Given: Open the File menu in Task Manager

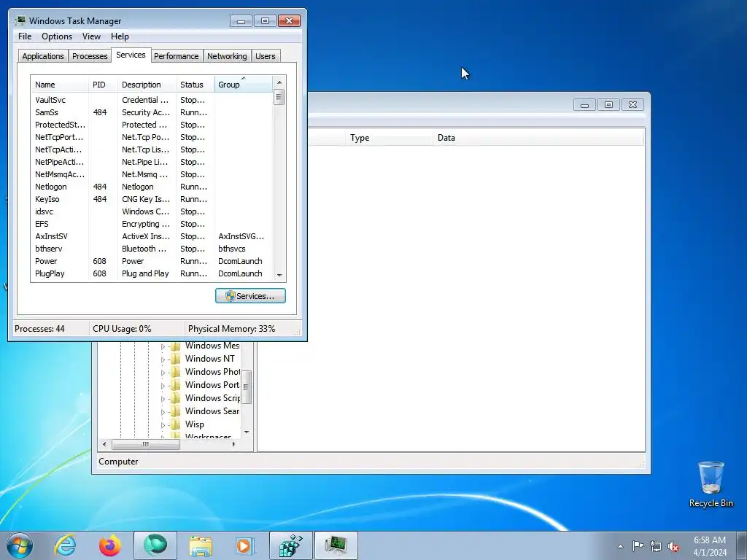Looking at the screenshot, I should (x=25, y=36).
